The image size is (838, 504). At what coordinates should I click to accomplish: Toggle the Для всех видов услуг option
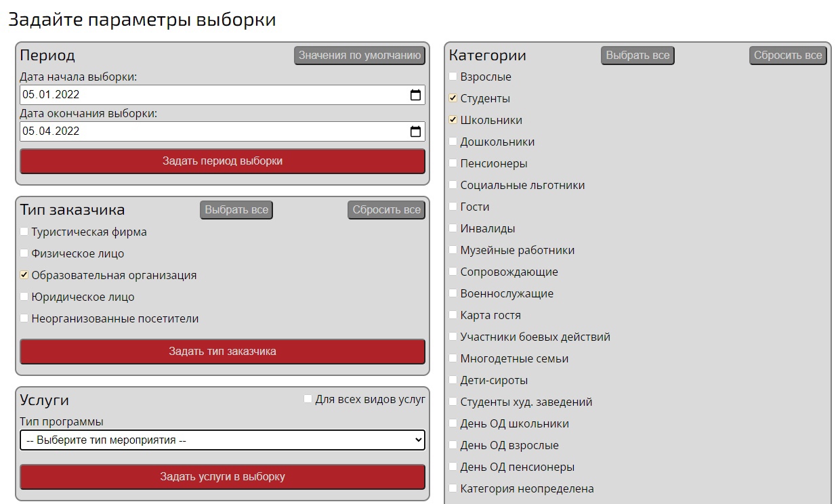click(306, 400)
